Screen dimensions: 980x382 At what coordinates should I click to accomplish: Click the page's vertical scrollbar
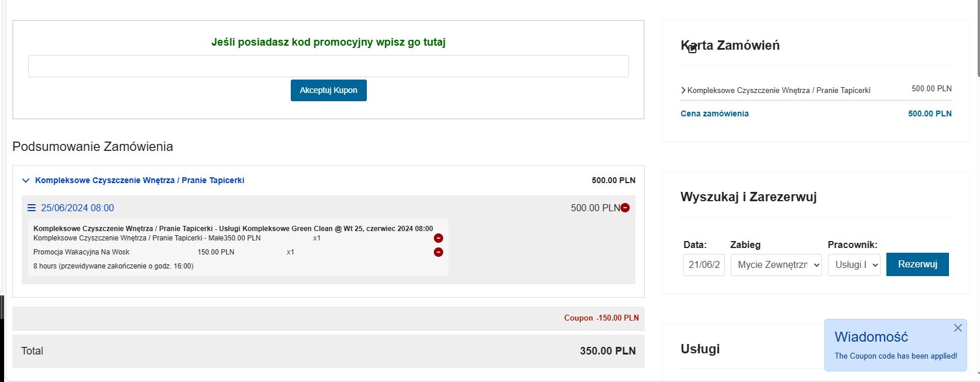(x=977, y=175)
